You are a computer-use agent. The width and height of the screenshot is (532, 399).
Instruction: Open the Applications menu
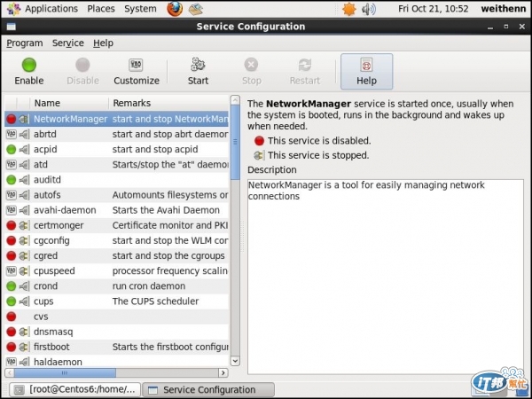click(43, 9)
